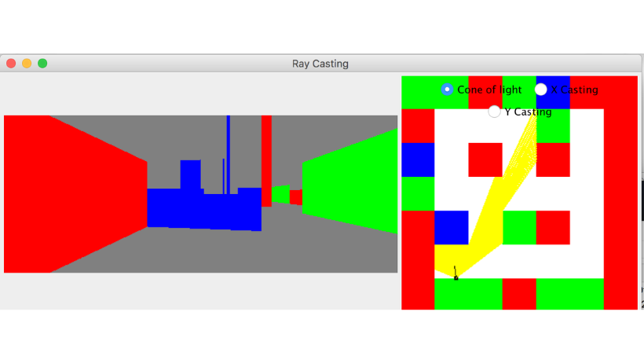Click the tall red pillar in 3D view
The width and height of the screenshot is (644, 363).
point(266,161)
